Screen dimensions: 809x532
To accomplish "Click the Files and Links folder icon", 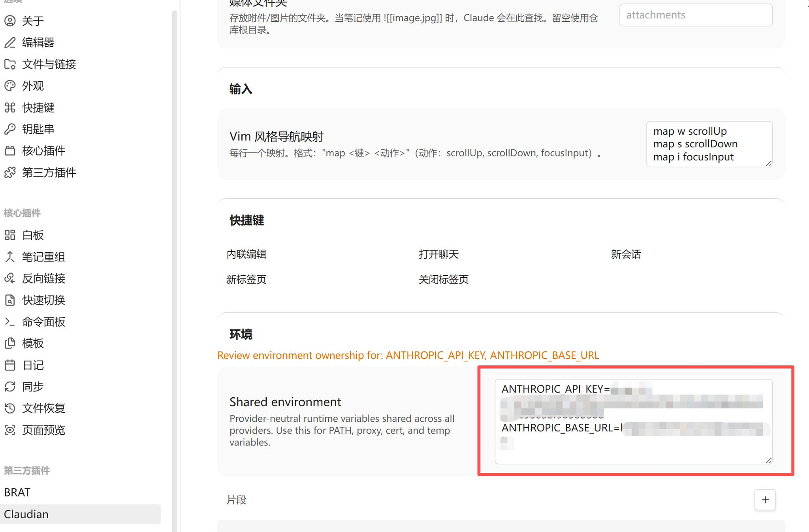I will pyautogui.click(x=10, y=64).
